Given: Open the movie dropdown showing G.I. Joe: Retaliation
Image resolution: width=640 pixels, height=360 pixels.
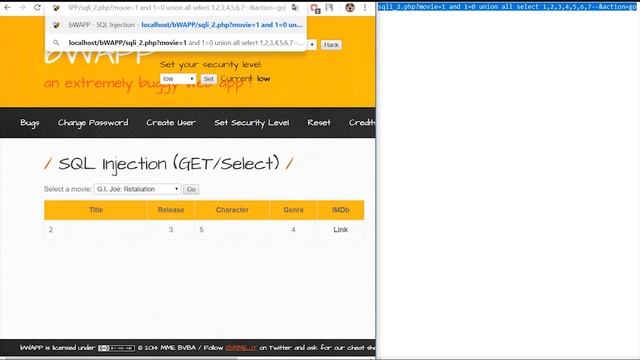Looking at the screenshot, I should point(137,189).
